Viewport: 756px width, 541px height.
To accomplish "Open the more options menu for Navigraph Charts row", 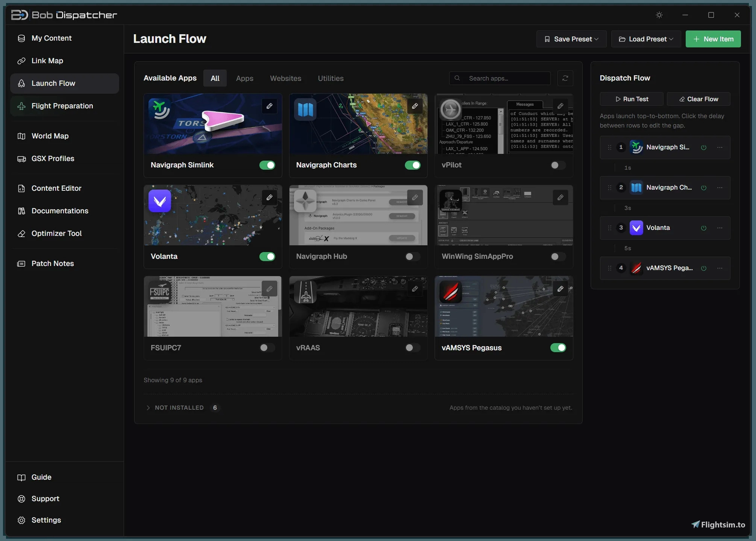I will 720,188.
